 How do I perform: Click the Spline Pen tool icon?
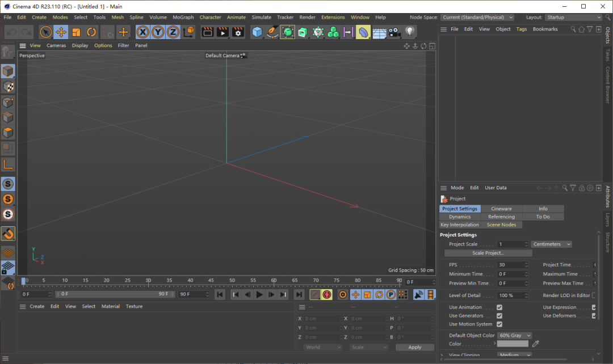pos(272,32)
